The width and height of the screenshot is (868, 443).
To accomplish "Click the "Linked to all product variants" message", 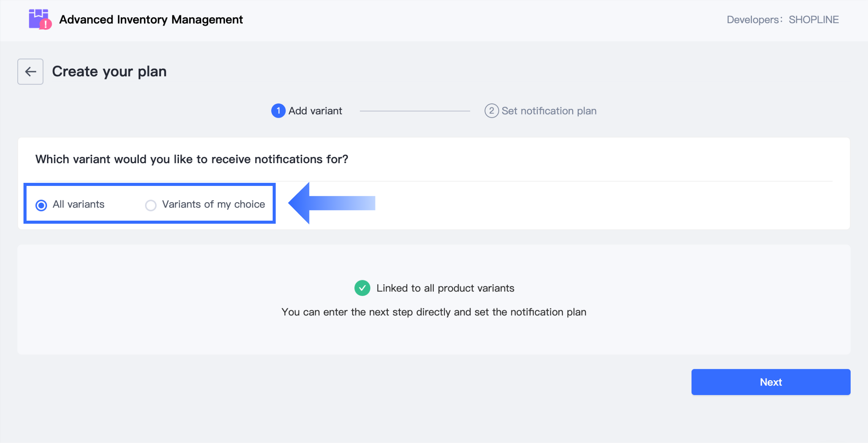I will pos(445,288).
